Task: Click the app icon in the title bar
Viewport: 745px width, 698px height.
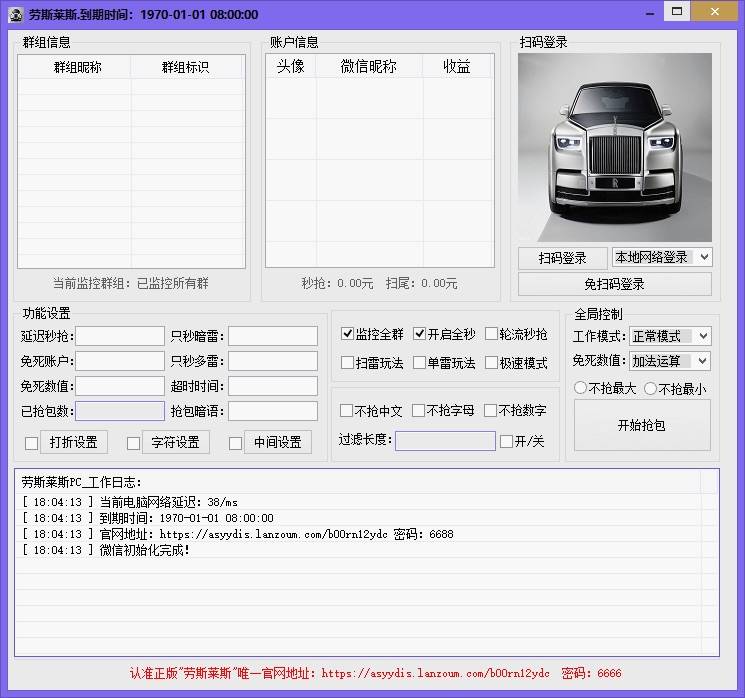Action: point(15,15)
